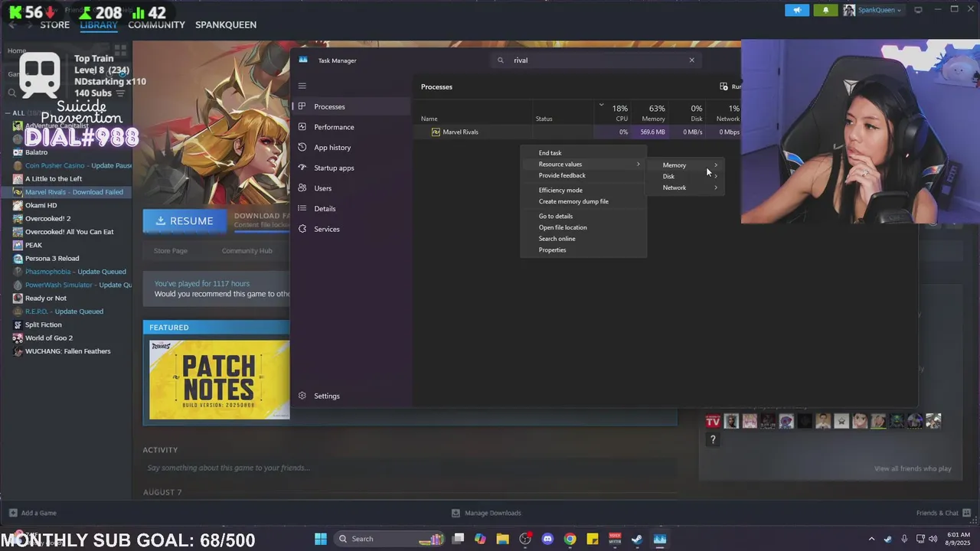
Task: Open Properties from the context menu
Action: 552,249
